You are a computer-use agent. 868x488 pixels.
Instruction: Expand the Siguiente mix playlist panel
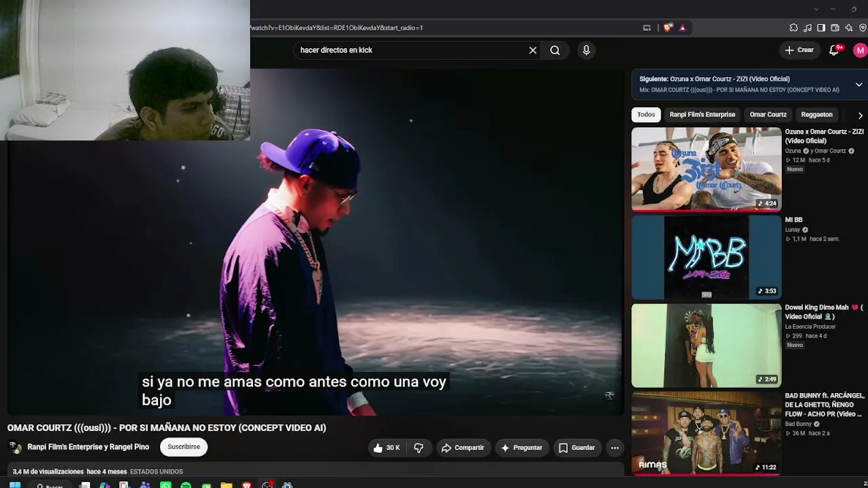pyautogui.click(x=859, y=85)
